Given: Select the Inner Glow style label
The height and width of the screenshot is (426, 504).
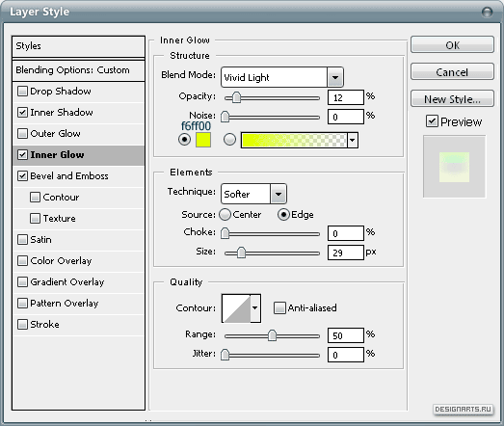Looking at the screenshot, I should click(x=57, y=155).
